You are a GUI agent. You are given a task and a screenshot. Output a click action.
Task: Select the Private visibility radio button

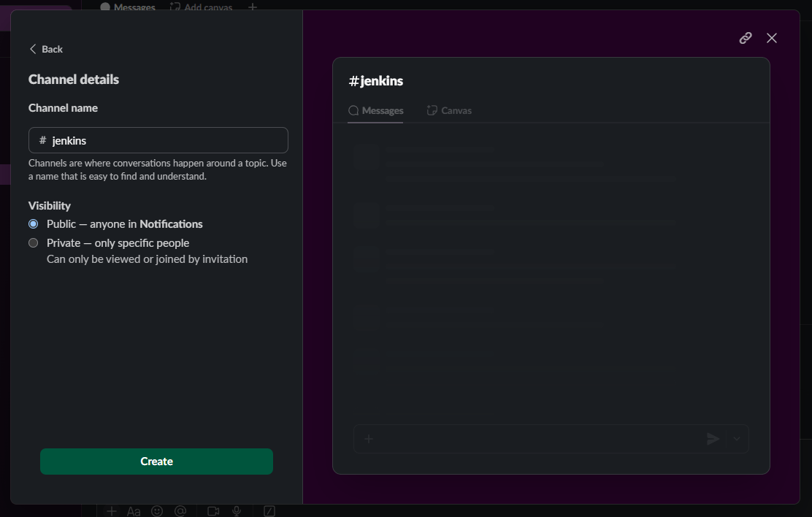pos(34,243)
